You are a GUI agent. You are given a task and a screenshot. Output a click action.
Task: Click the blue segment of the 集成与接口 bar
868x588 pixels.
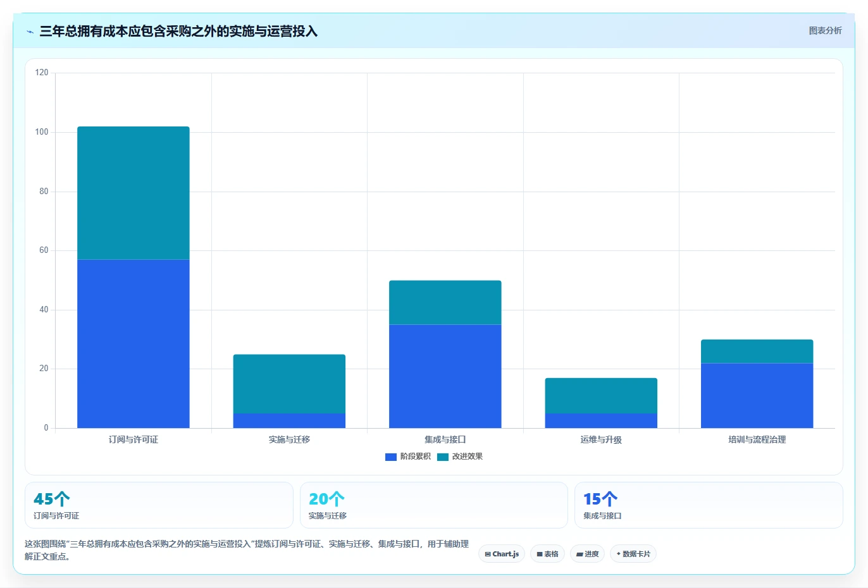(x=445, y=376)
